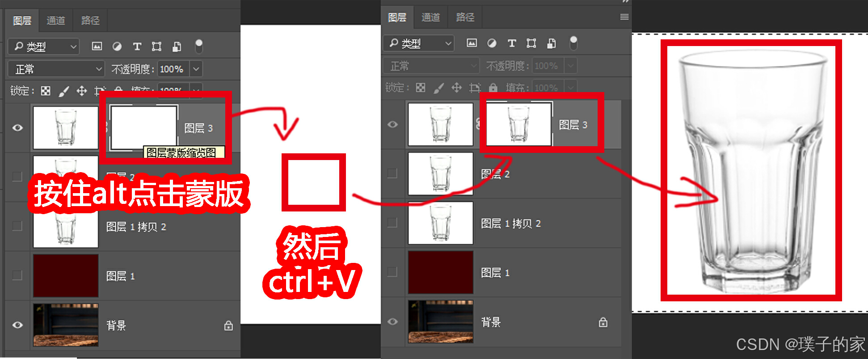Viewport: 868px width, 359px height.
Task: Select 图层 3 layer thumbnail in right panel
Action: (441, 124)
